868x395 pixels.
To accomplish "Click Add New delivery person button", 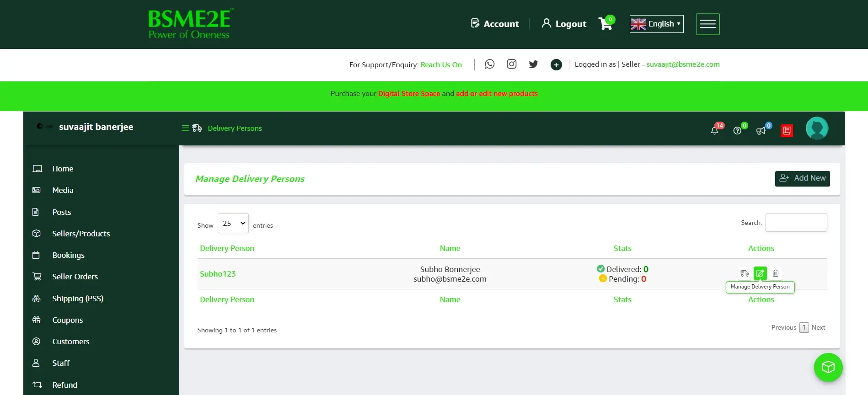I will (x=802, y=178).
